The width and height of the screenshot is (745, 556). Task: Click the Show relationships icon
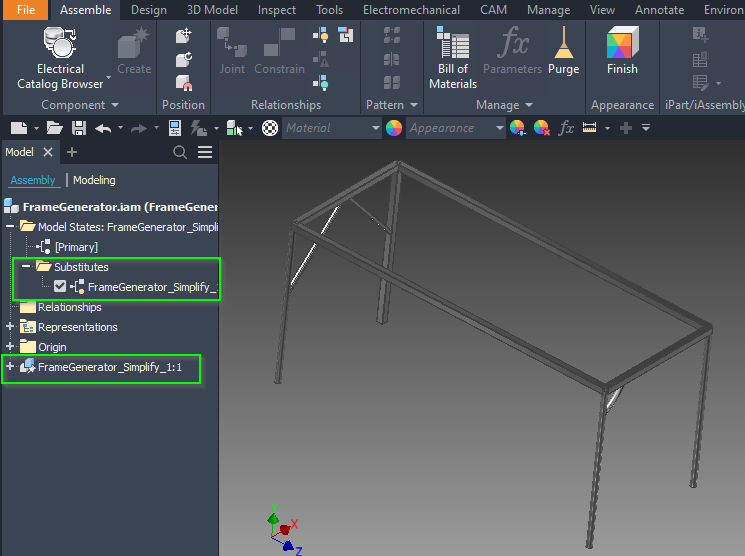pos(321,35)
